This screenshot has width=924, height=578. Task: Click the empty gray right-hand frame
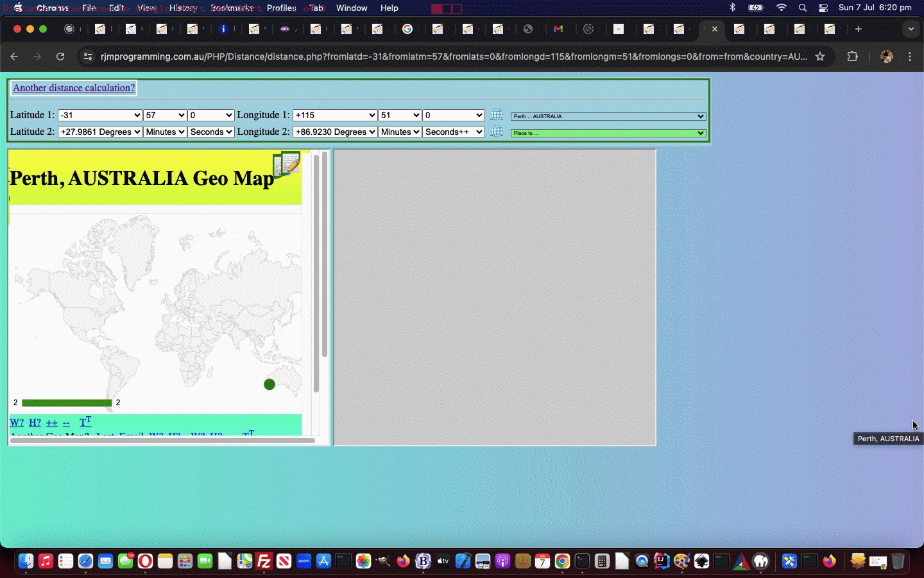coord(495,297)
